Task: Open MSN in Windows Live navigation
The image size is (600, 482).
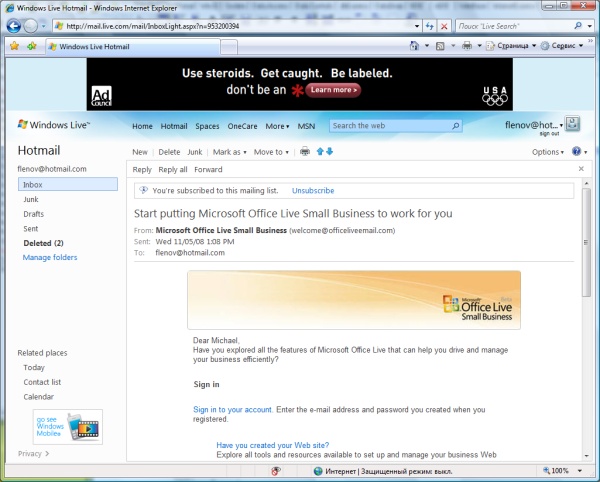Action: 306,126
